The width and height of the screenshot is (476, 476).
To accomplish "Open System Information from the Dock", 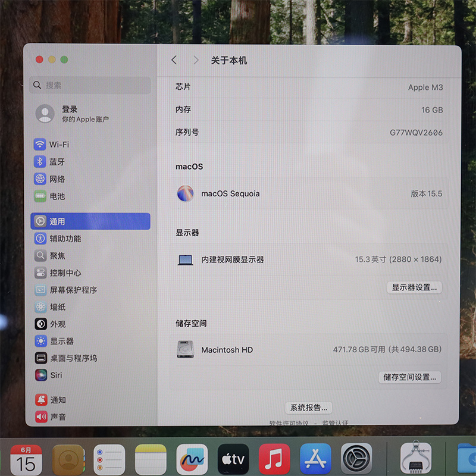I will click(416, 458).
